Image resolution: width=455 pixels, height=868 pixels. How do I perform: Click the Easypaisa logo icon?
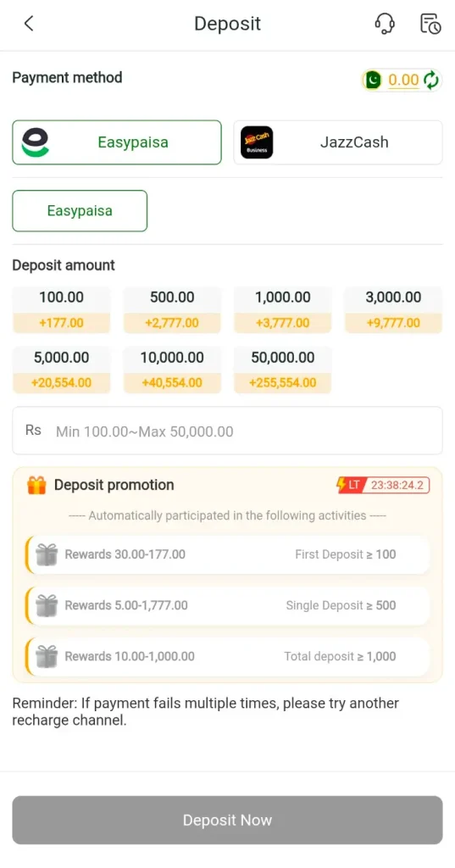(x=36, y=142)
